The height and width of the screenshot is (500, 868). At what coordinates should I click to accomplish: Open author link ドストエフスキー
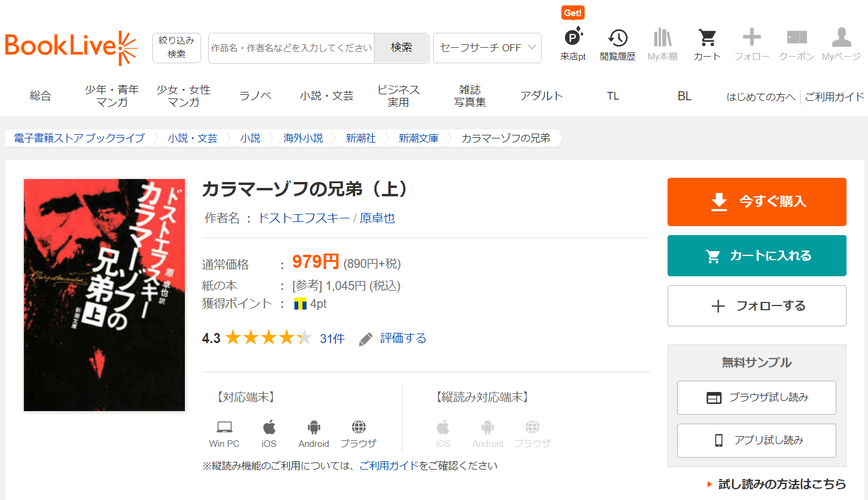(x=304, y=218)
